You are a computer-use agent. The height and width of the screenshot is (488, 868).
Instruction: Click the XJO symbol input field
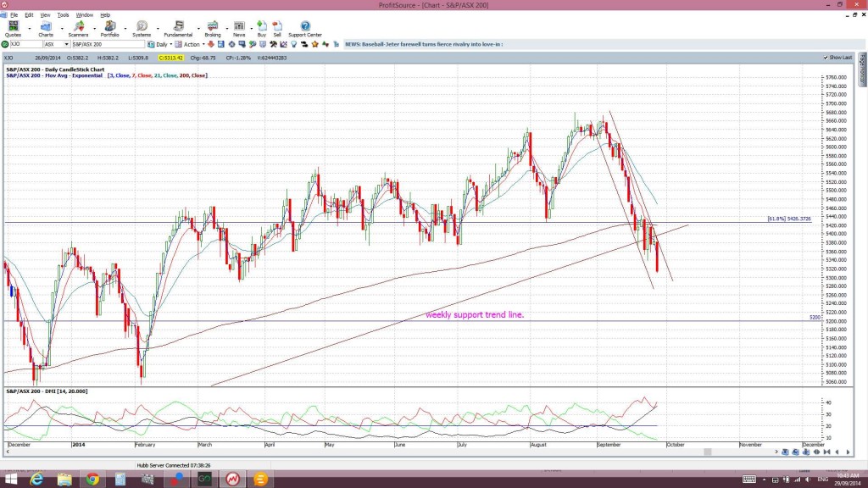[25, 44]
